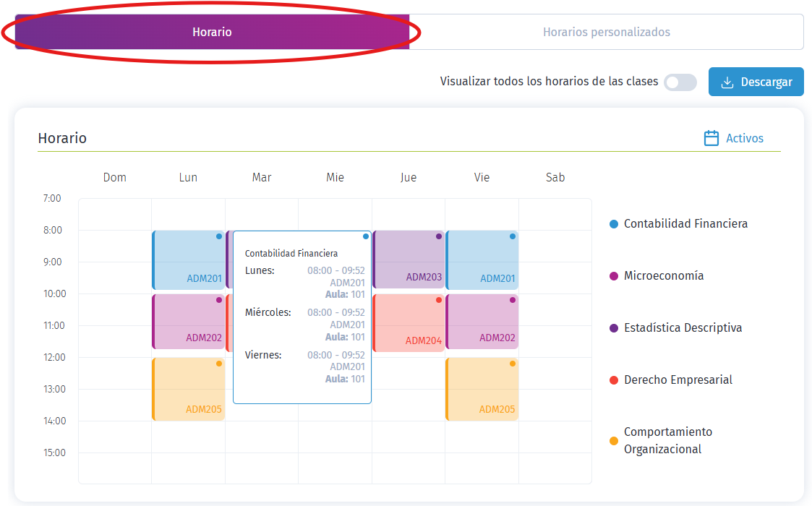Click the magenta dot beside Microeconomía legend
812x506 pixels.
tap(614, 276)
